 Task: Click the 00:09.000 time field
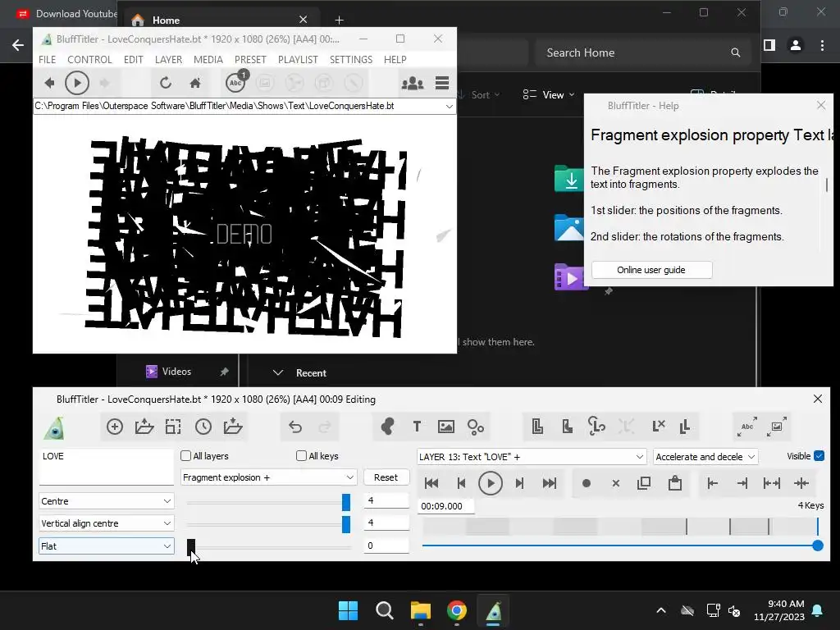click(x=445, y=506)
